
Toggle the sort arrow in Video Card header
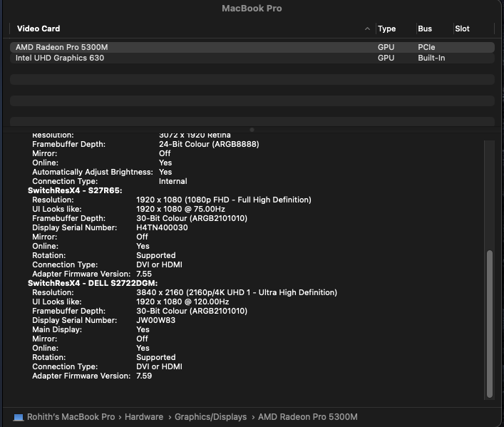[x=367, y=29]
